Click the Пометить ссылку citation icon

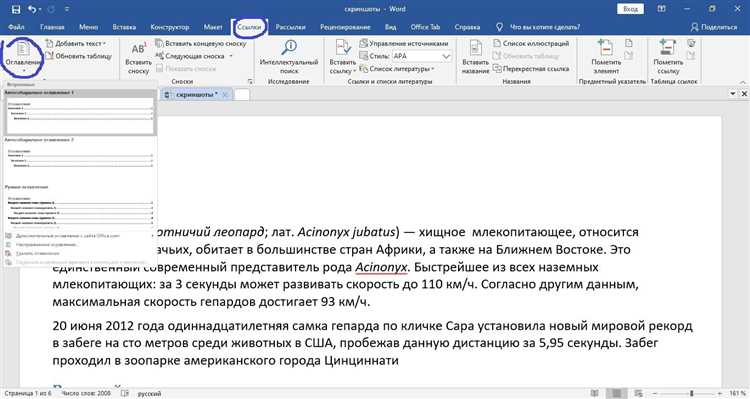pos(668,48)
